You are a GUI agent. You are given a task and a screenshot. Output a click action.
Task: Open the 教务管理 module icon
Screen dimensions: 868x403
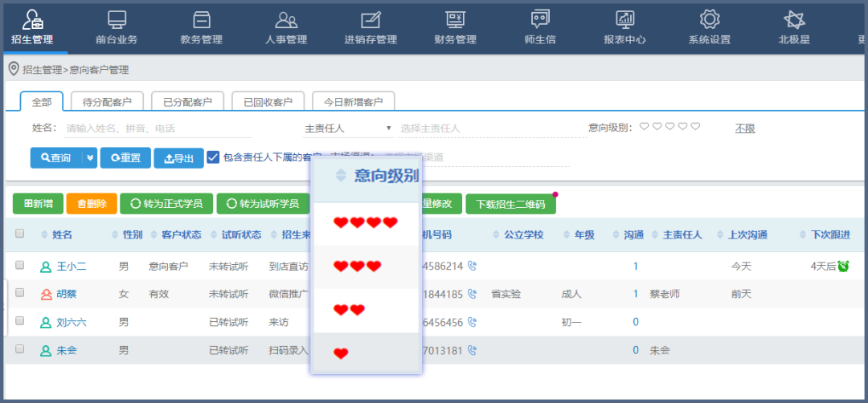[201, 19]
